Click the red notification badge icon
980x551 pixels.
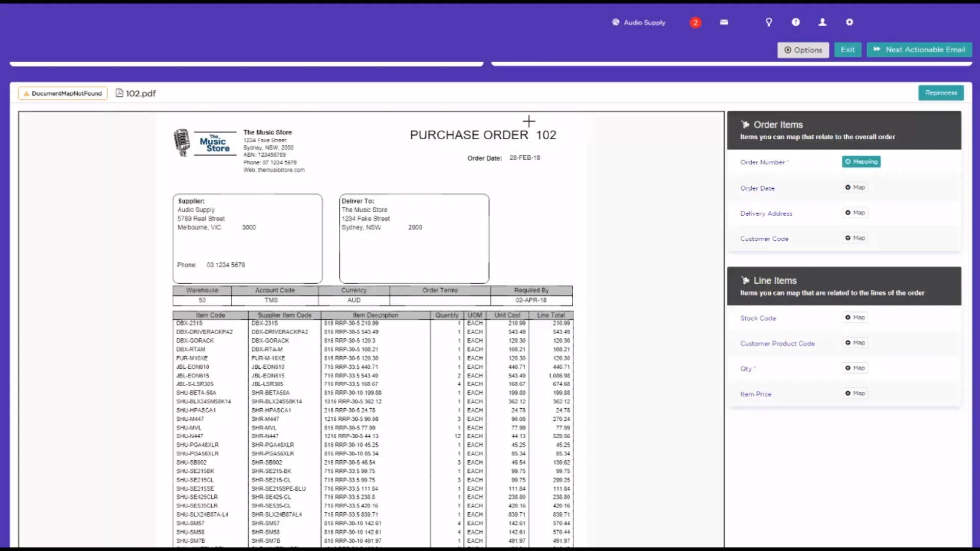click(x=695, y=22)
